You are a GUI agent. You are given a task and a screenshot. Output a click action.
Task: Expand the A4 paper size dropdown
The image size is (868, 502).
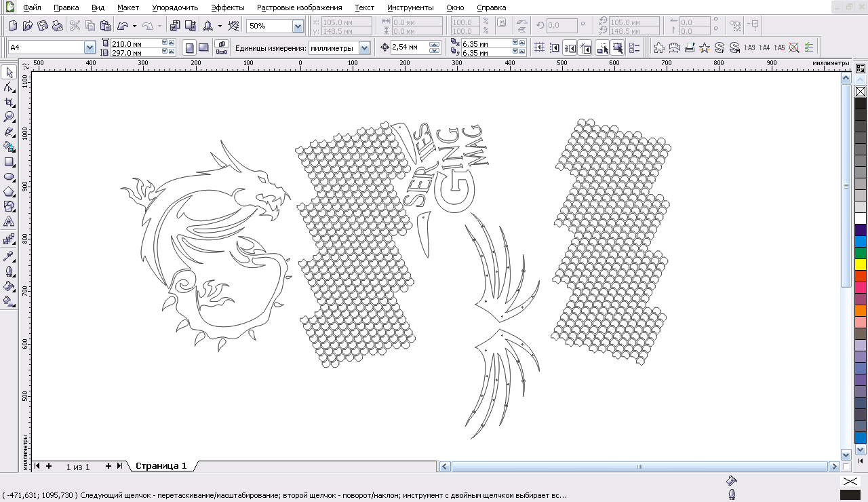(x=90, y=47)
